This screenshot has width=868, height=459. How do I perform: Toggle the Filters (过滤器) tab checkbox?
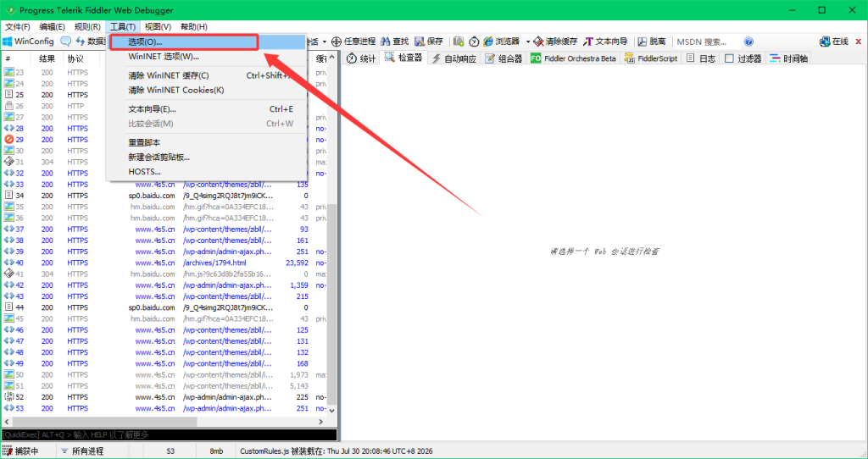pos(729,58)
